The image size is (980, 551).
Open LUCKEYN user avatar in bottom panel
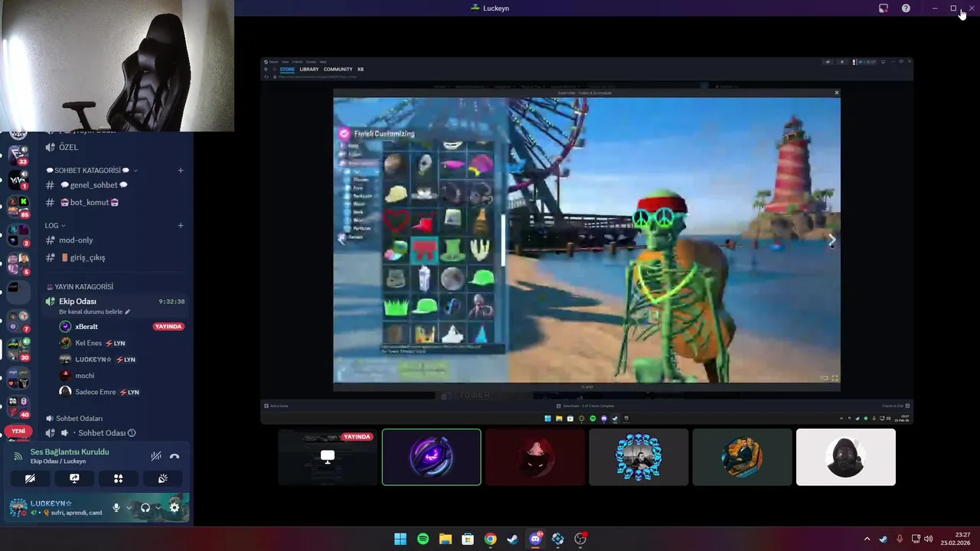point(18,507)
